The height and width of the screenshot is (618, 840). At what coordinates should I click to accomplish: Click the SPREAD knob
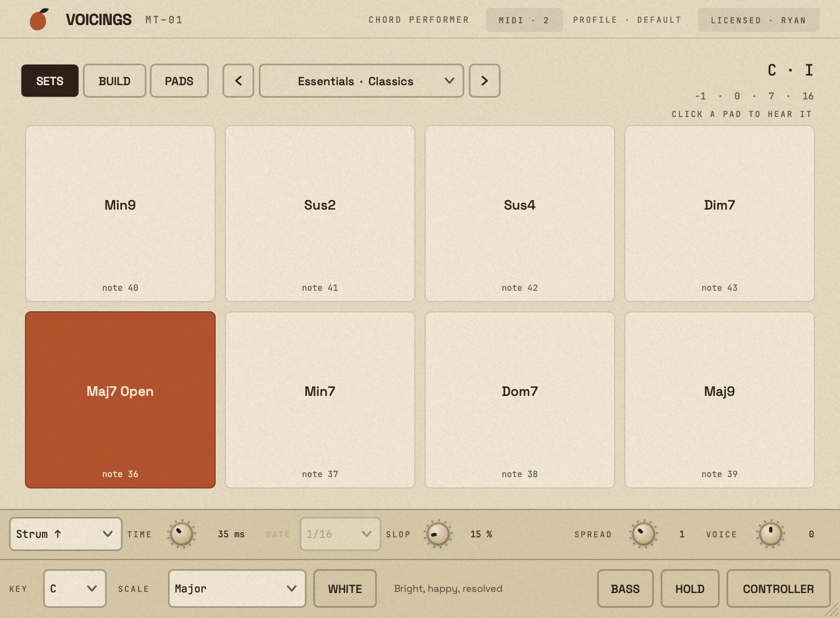click(644, 534)
